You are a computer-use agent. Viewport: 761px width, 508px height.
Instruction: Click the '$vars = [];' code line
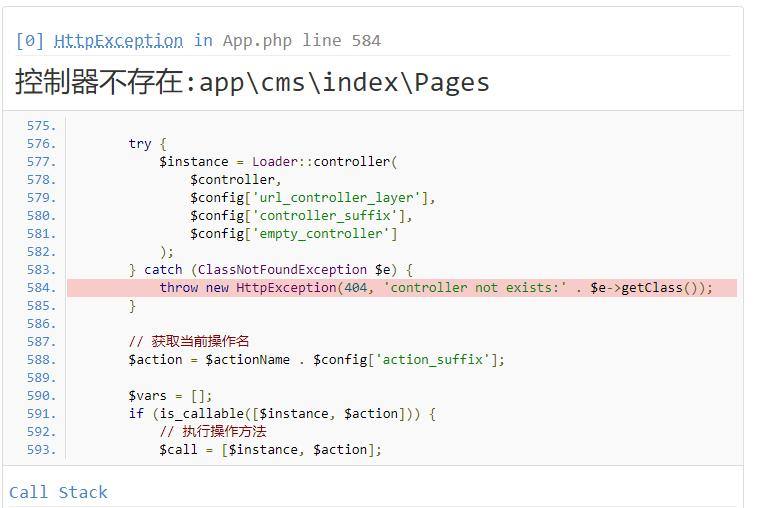(170, 396)
